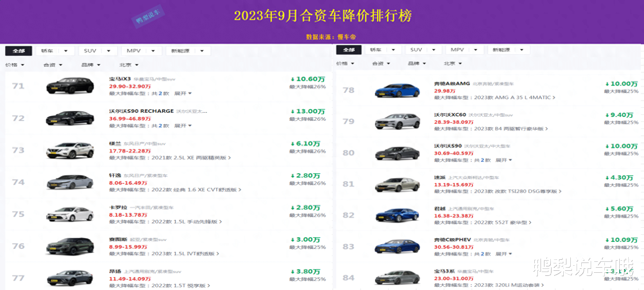Open the 新能源 dropdown in the left panel
The height and width of the screenshot is (290, 644).
click(x=188, y=51)
